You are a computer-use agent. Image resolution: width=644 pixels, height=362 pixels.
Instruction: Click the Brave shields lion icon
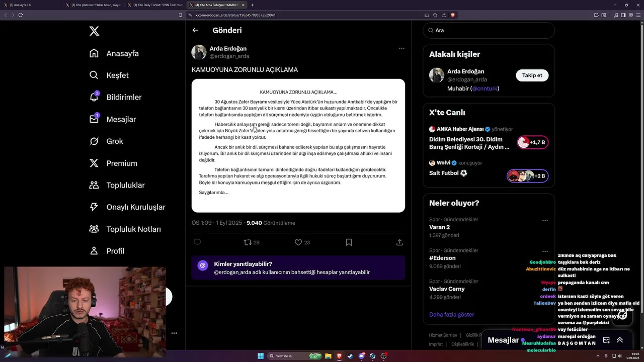point(453,15)
